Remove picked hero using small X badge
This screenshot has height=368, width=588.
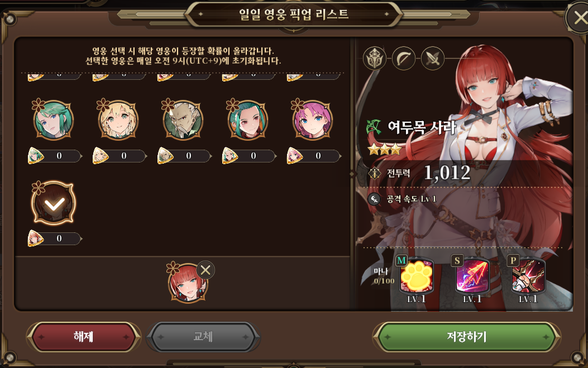pyautogui.click(x=205, y=270)
